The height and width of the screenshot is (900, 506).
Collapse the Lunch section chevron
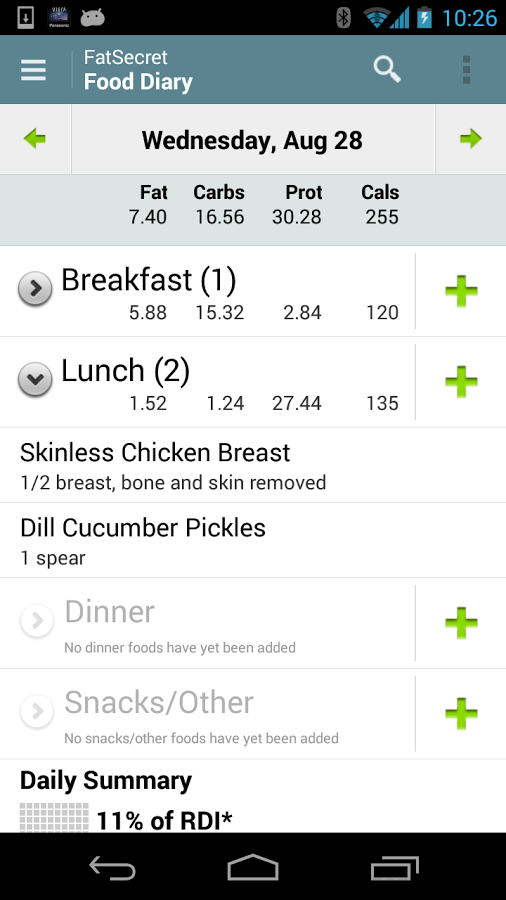(35, 379)
